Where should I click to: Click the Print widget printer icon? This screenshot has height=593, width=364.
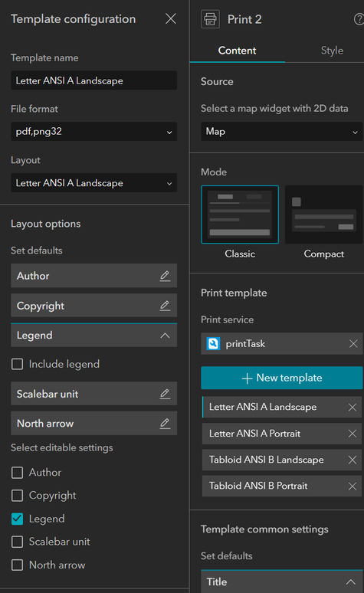(211, 19)
